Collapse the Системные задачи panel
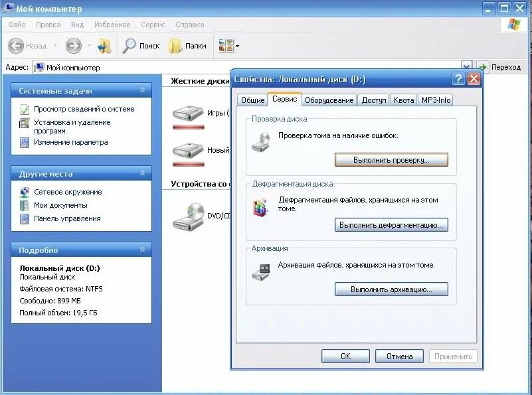The width and height of the screenshot is (532, 395). (x=143, y=90)
